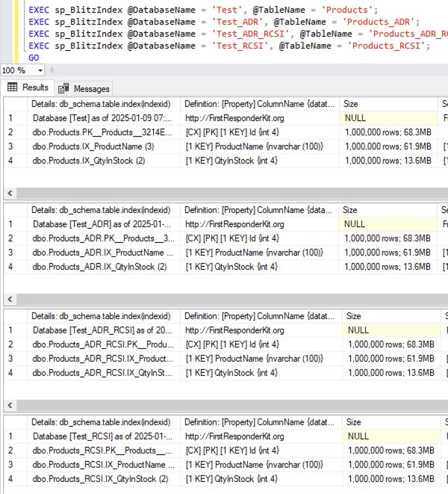
Task: Select row header 2 in the Test database grid
Action: pyautogui.click(x=12, y=132)
